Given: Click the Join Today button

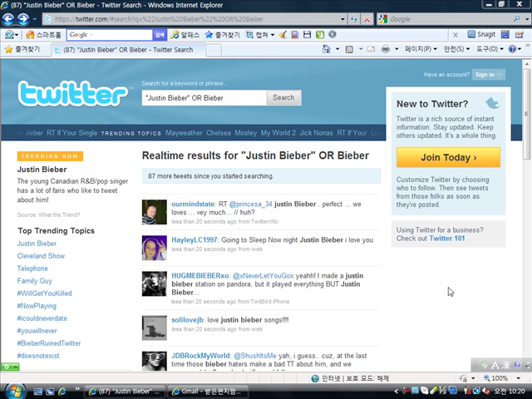Looking at the screenshot, I should click(x=448, y=157).
